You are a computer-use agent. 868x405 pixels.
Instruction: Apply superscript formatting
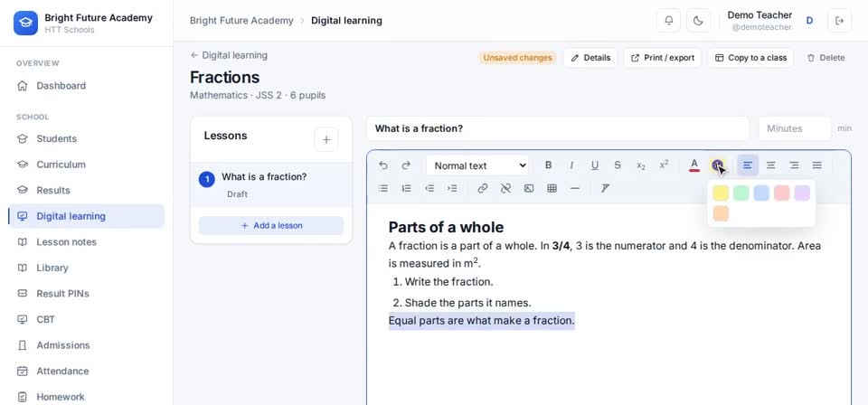665,165
